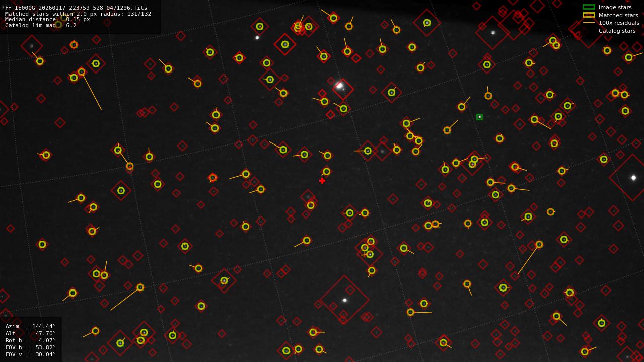644x362 pixels.
Task: Click the 'FOV v = 30.04°' readout
Action: click(30, 354)
